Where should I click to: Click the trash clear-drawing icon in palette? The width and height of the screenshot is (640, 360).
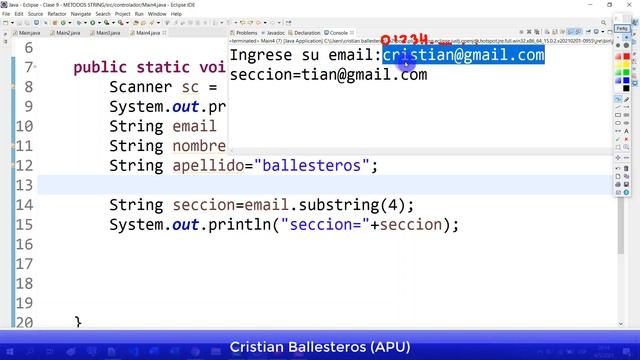(x=626, y=168)
